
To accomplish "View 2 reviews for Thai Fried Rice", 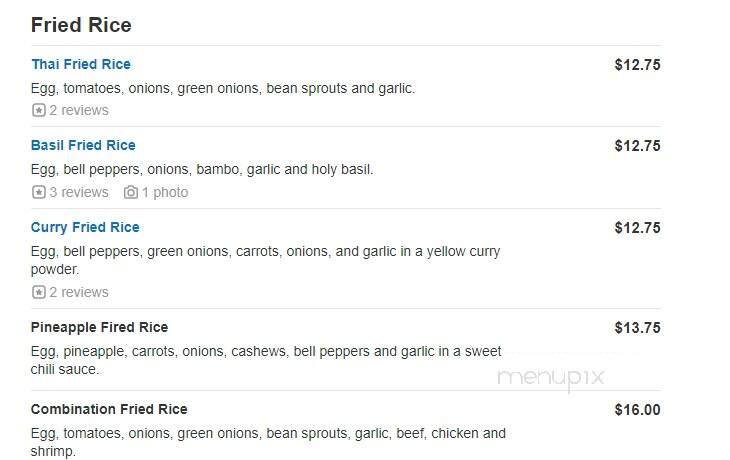I will [79, 110].
